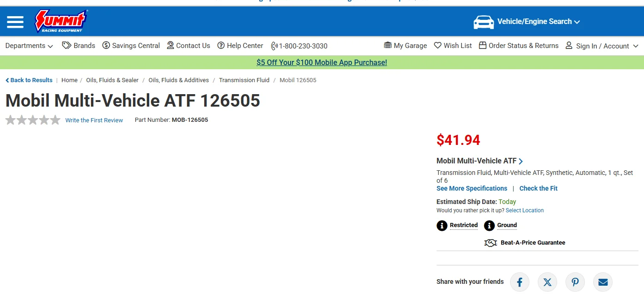The image size is (644, 300).
Task: Click the Restricted info icon
Action: point(442,226)
